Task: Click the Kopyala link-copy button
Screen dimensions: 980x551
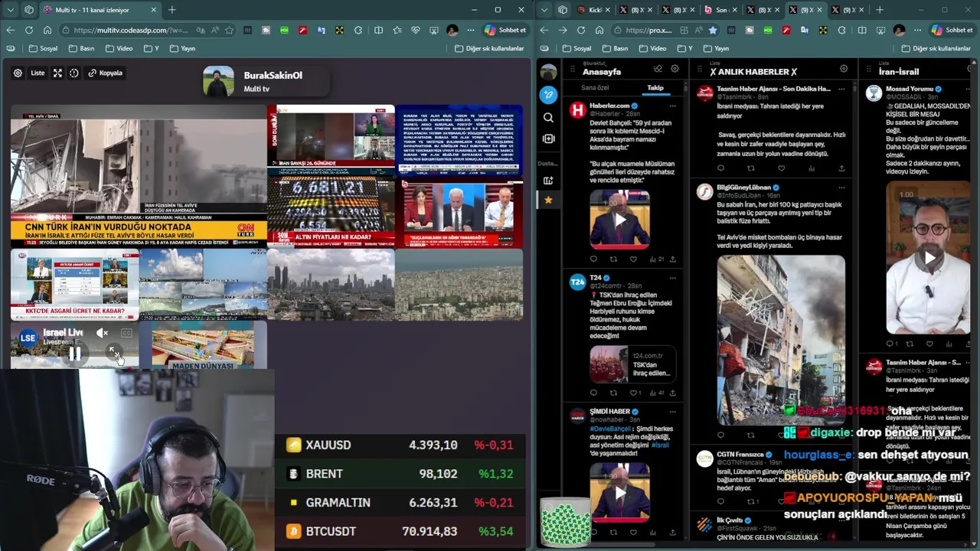Action: point(106,73)
